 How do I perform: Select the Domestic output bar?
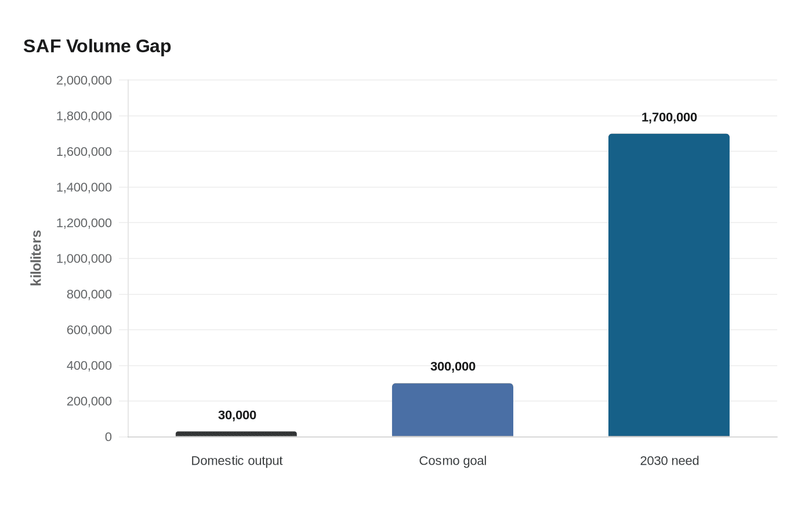(236, 434)
